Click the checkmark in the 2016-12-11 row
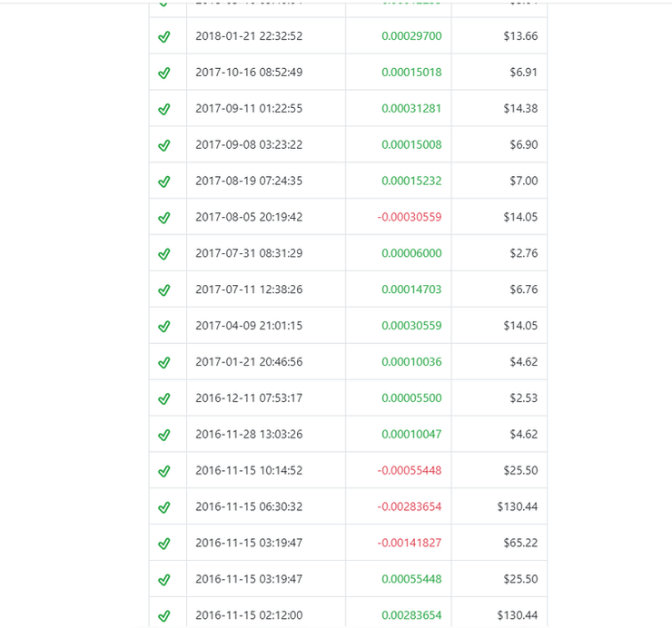 [164, 398]
